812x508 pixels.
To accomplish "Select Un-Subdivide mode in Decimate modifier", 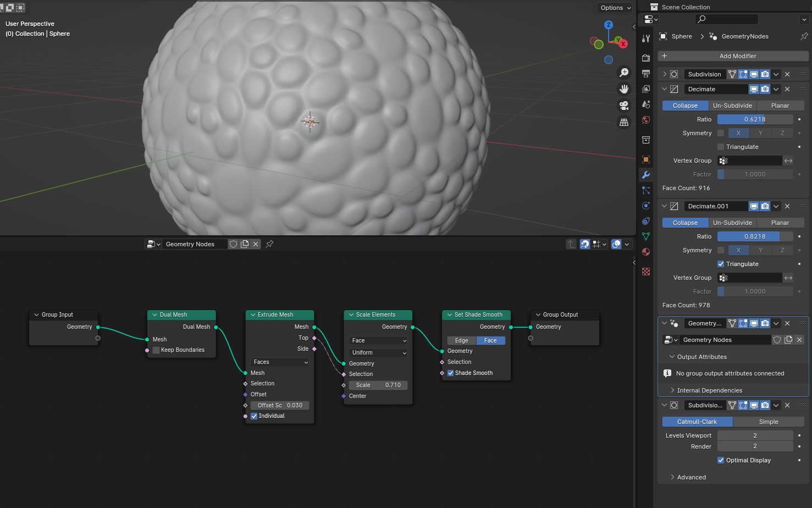I will 732,106.
